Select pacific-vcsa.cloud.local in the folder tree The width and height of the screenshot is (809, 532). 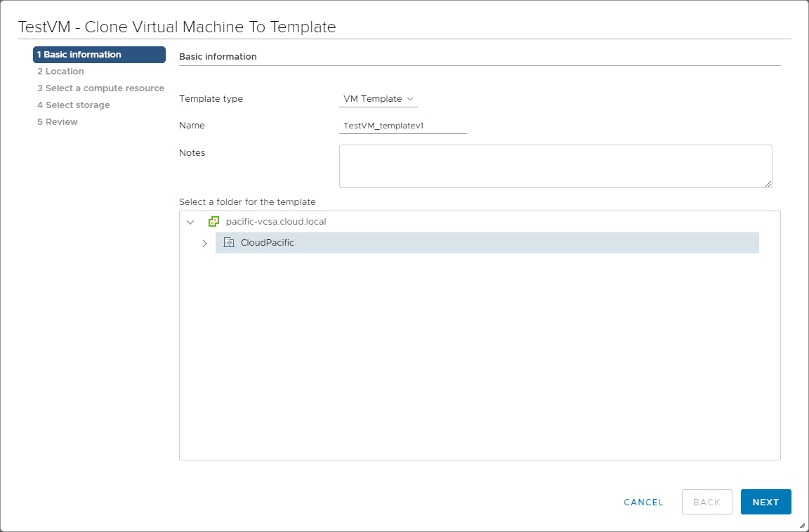(276, 222)
